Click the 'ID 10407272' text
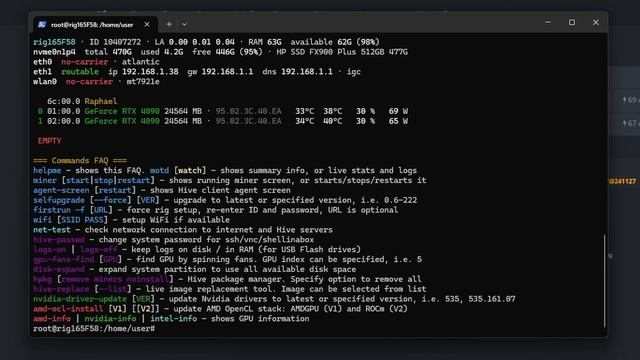Viewport: 640px width, 360px height. coord(115,42)
